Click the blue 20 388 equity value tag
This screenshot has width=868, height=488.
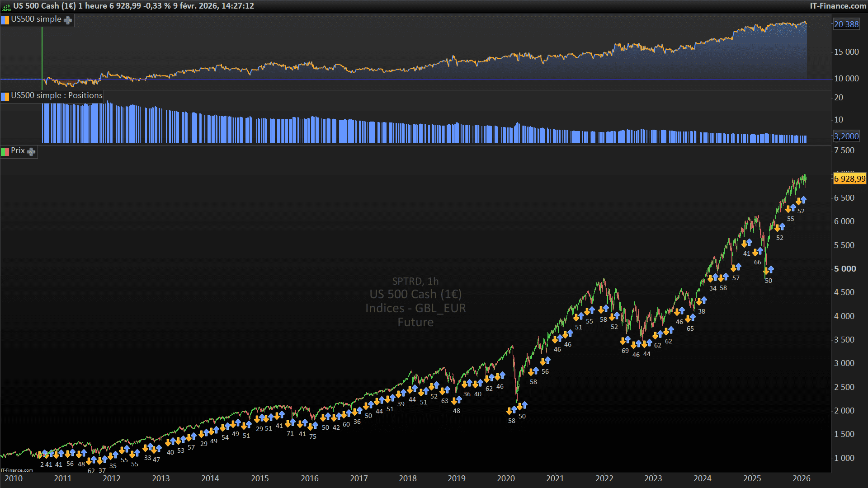pyautogui.click(x=846, y=24)
